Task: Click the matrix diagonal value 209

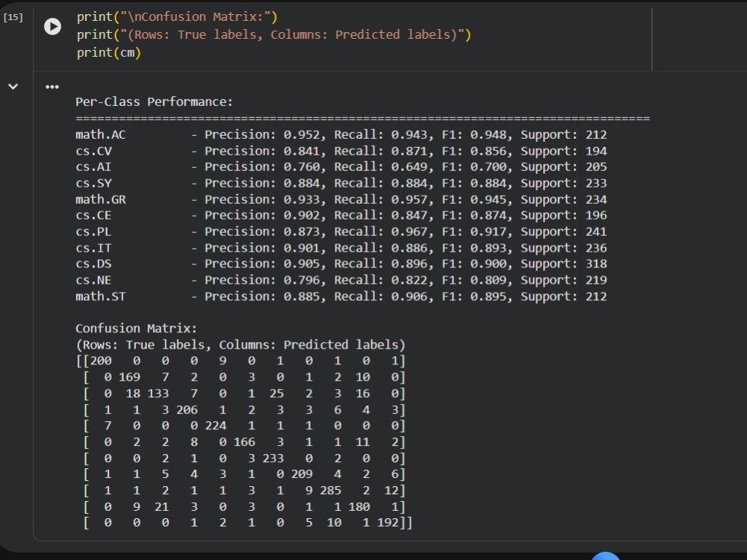Action: [302, 474]
